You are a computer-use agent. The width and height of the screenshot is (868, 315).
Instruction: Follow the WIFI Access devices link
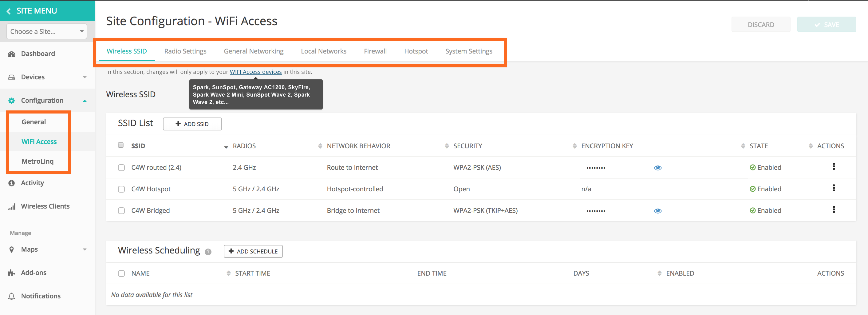tap(256, 71)
